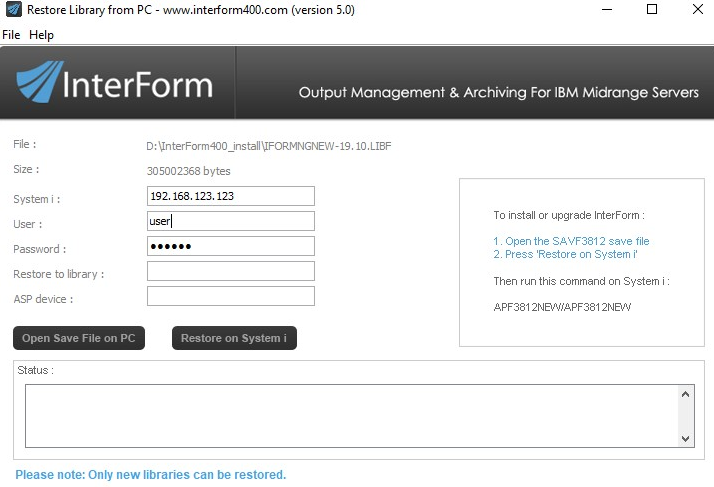
Task: Click 'Only new libraries can be restored' note
Action: (151, 475)
